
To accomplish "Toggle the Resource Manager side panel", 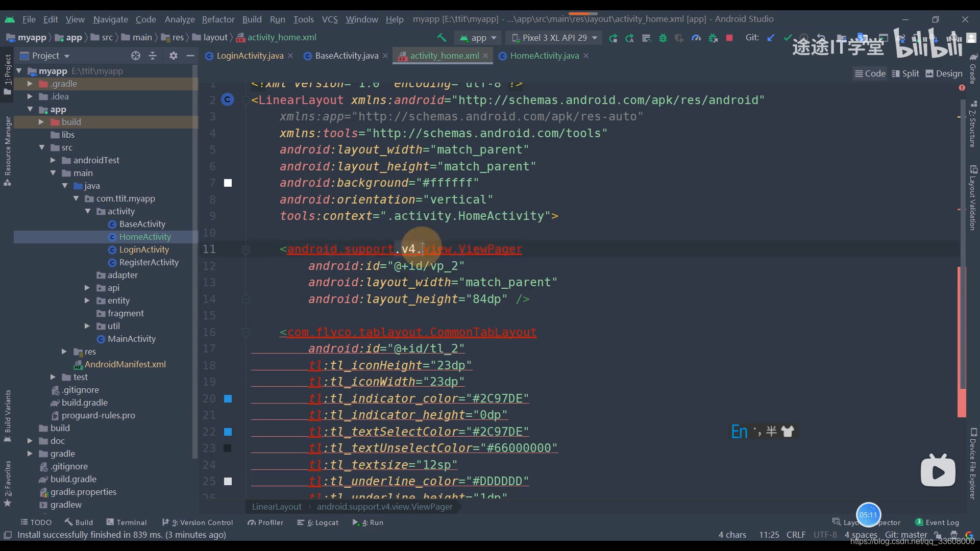I will click(7, 151).
